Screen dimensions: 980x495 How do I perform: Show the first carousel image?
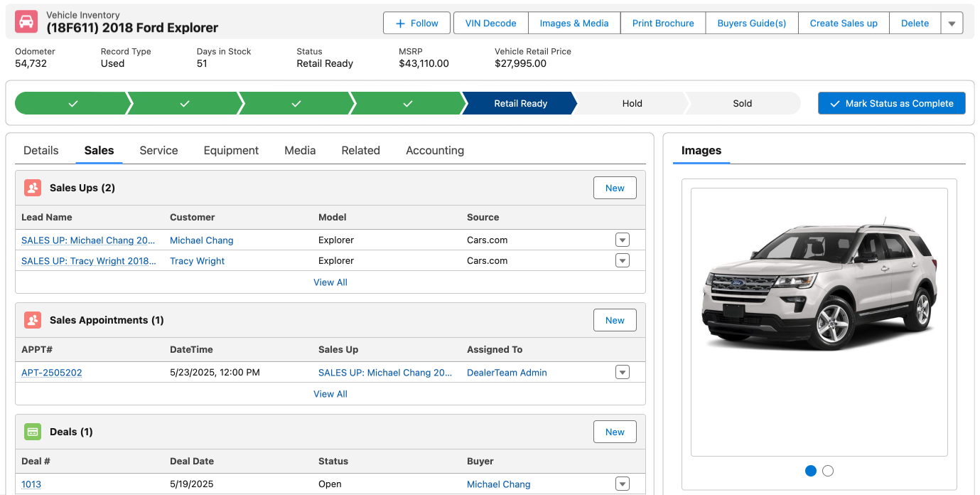click(811, 470)
